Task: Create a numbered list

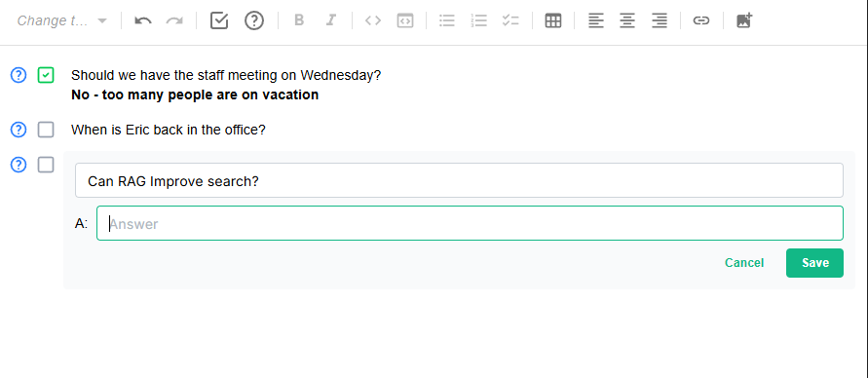Action: click(479, 21)
